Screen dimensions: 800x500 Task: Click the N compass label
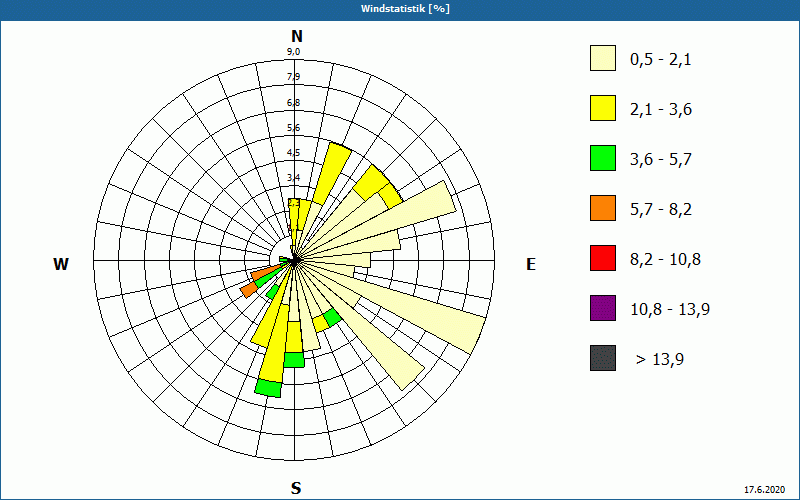296,36
